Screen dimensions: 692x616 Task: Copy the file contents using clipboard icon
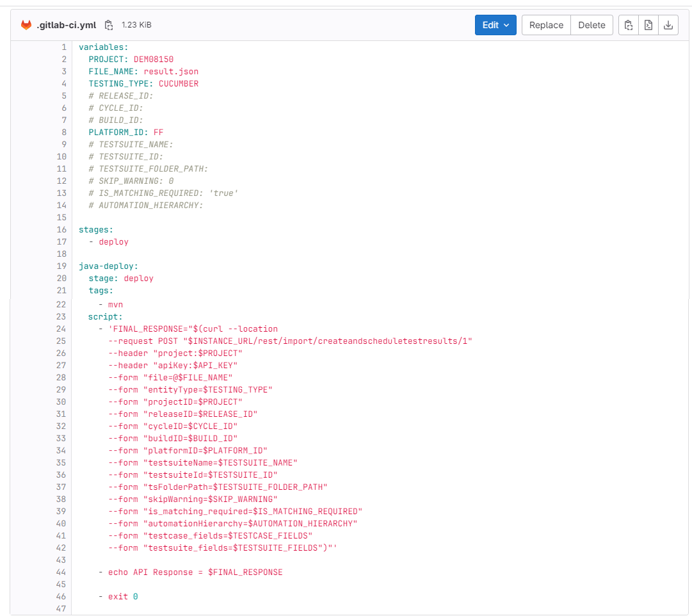click(x=628, y=24)
